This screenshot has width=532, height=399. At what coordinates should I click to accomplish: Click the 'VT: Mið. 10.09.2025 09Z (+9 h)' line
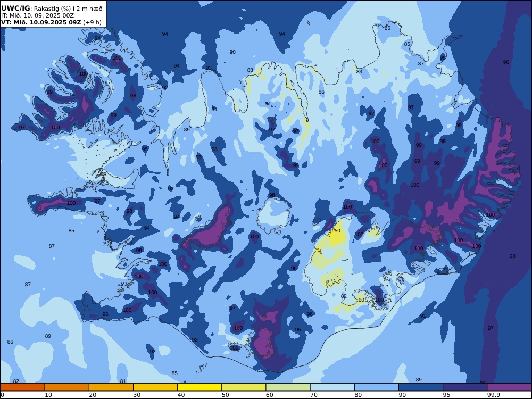tap(51, 22)
